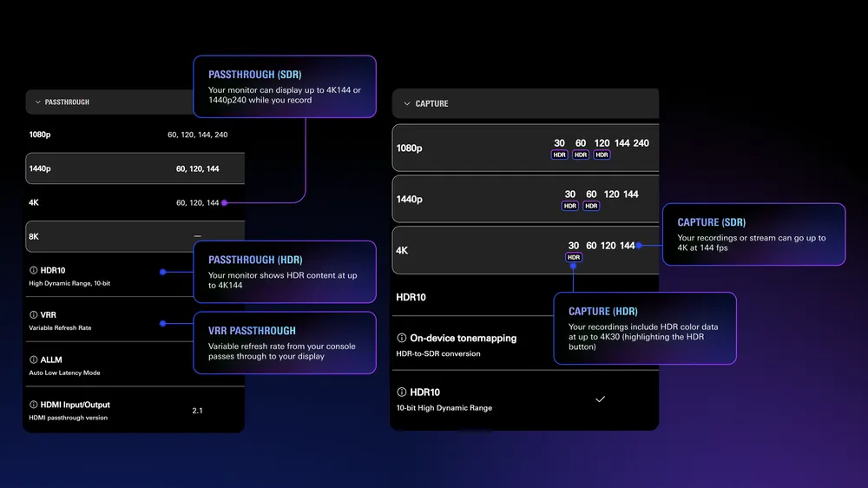Viewport: 868px width, 488px height.
Task: Click the PASSTHROUGH (HDR) callout title
Action: pos(255,260)
